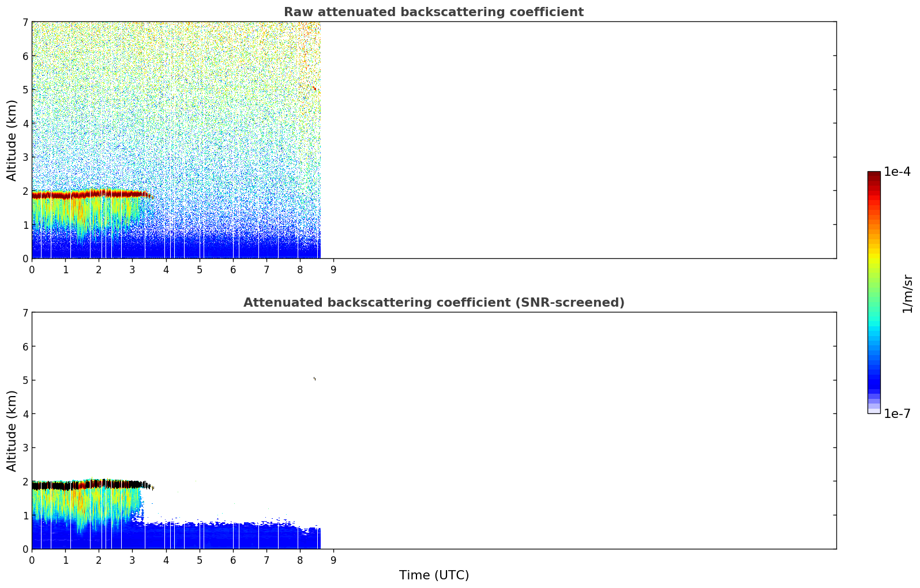Click 'Altitude (km)' label of the SNR-screened plot
Viewport: 920px width, 588px height.
(12, 431)
